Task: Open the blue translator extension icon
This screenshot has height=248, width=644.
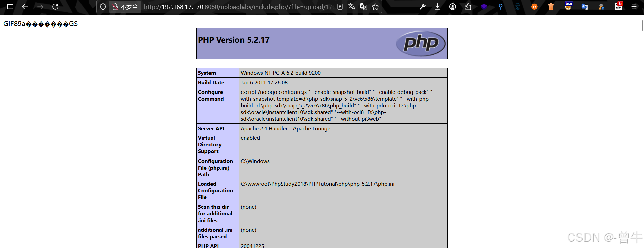Action: [585, 7]
